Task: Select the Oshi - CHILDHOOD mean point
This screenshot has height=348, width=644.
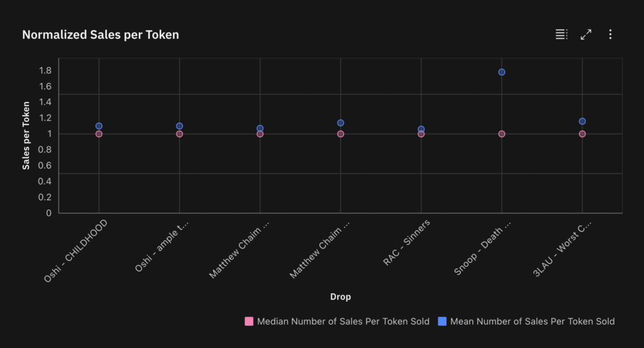Action: point(99,126)
